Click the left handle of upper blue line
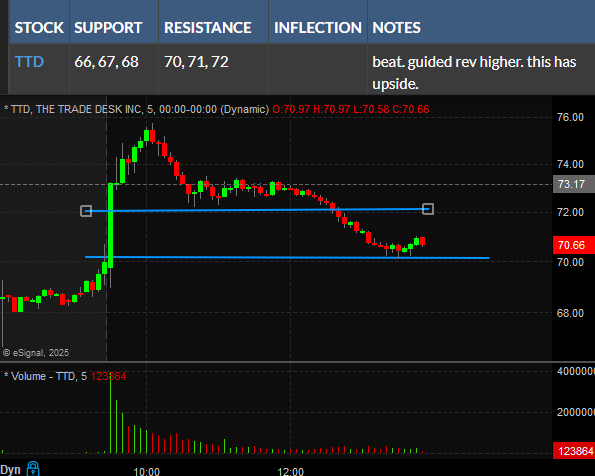 (86, 211)
